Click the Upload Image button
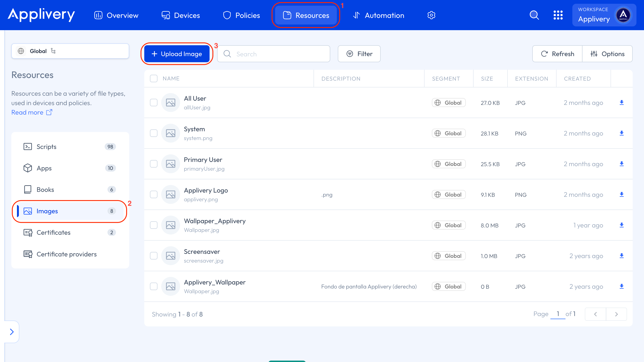This screenshot has height=362, width=644. point(177,54)
